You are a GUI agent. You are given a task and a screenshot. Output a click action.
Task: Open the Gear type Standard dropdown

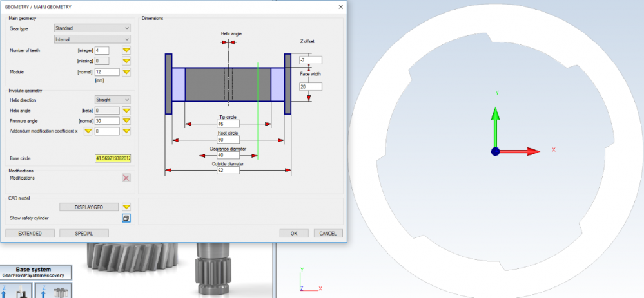click(x=92, y=28)
